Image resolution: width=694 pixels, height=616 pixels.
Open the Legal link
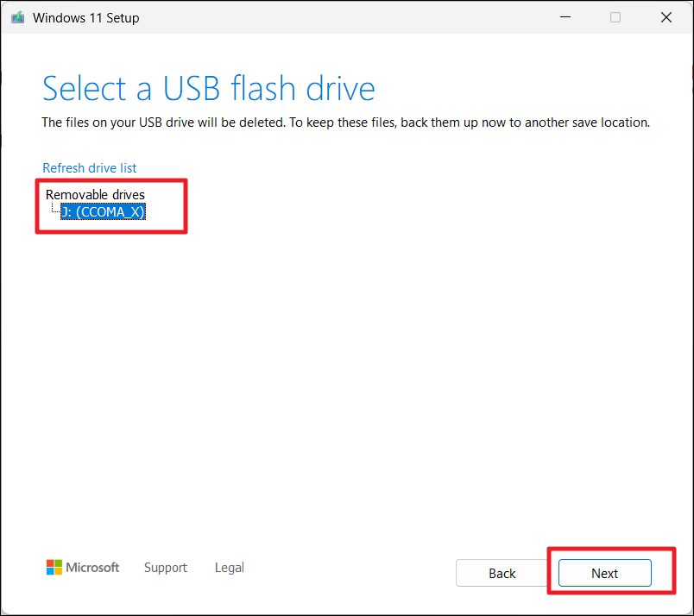click(x=230, y=568)
